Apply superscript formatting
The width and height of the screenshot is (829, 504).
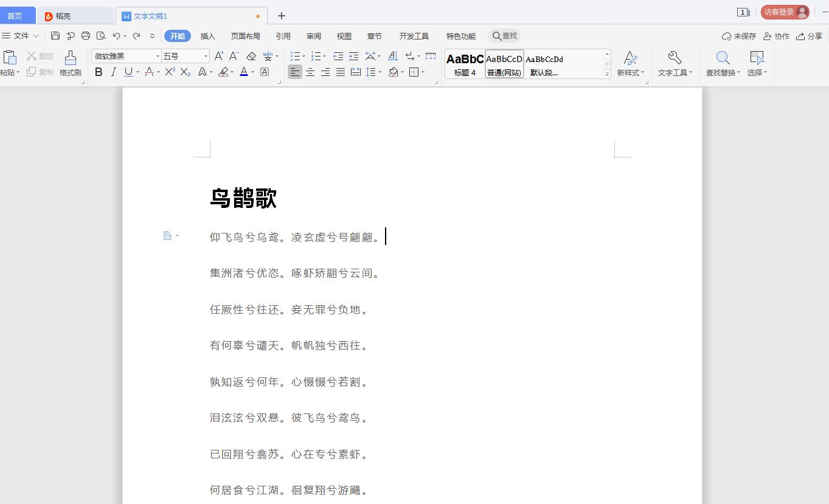pyautogui.click(x=170, y=72)
